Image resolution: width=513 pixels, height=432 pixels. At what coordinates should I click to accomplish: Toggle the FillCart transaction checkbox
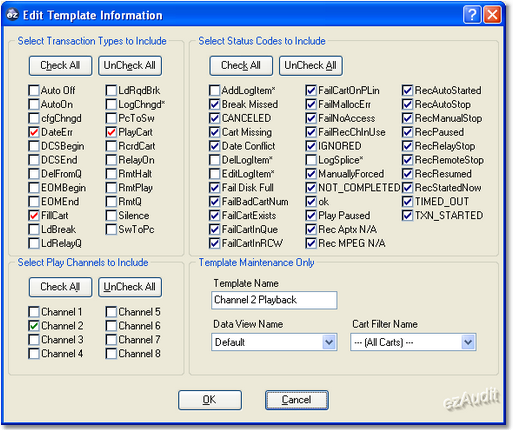click(x=34, y=216)
